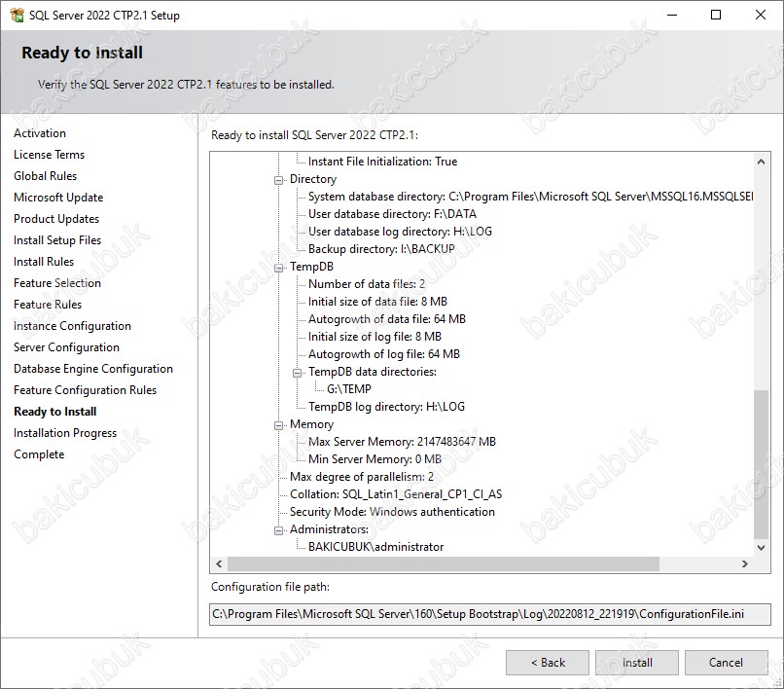Select the TempDB tree label
Image resolution: width=784 pixels, height=689 pixels.
pos(311,267)
